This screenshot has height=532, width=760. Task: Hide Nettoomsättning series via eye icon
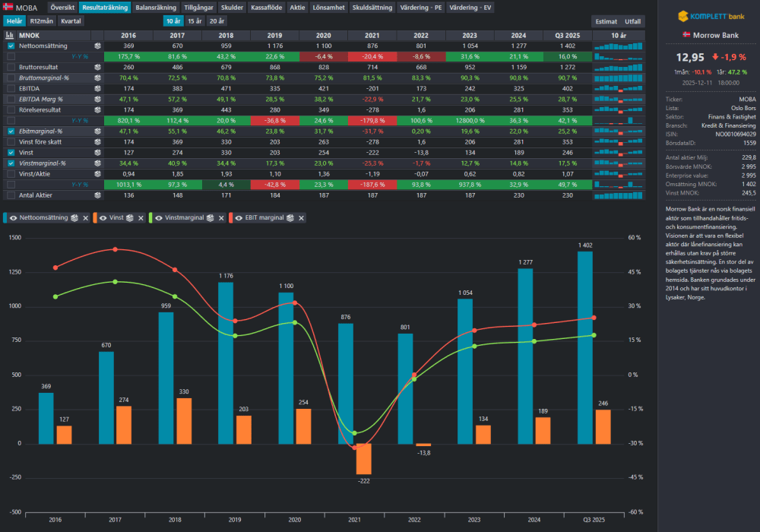pyautogui.click(x=14, y=218)
